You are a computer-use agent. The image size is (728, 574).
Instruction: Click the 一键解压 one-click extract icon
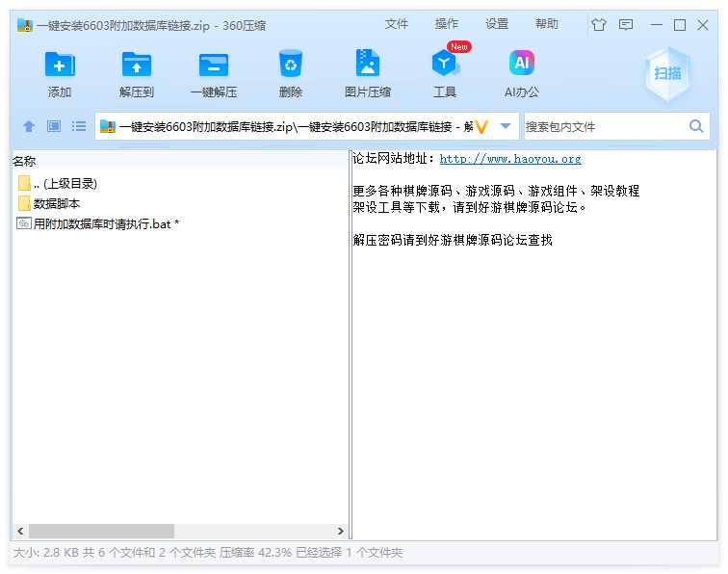(214, 65)
